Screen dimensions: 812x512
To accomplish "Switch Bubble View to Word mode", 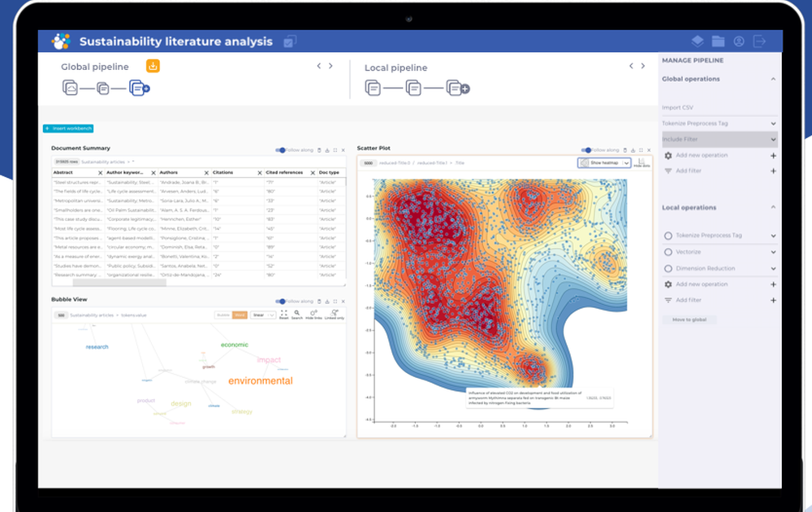I will click(x=240, y=315).
